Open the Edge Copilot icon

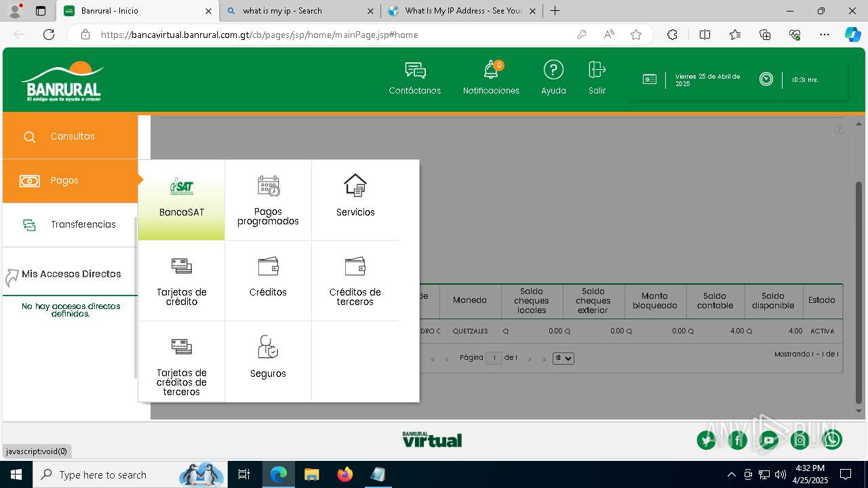pos(852,35)
